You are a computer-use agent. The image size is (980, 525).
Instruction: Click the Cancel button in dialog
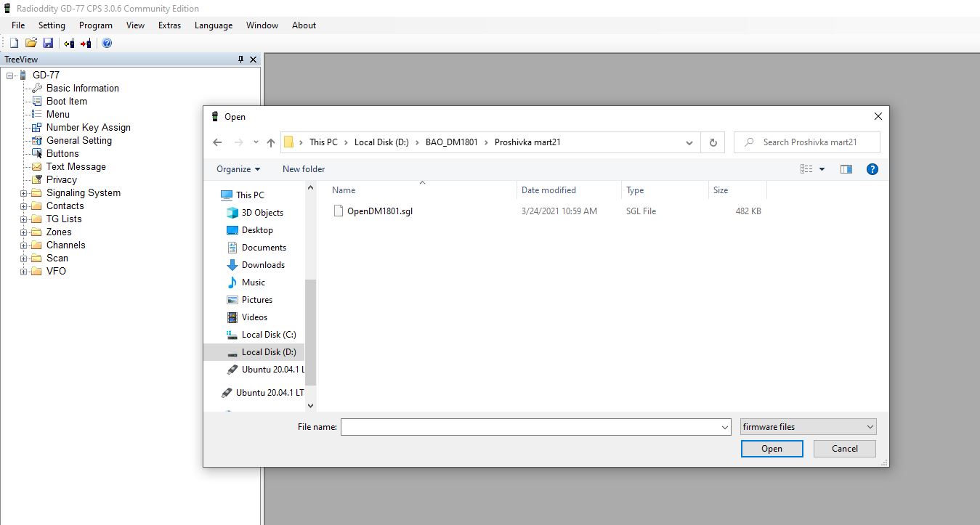coord(844,449)
